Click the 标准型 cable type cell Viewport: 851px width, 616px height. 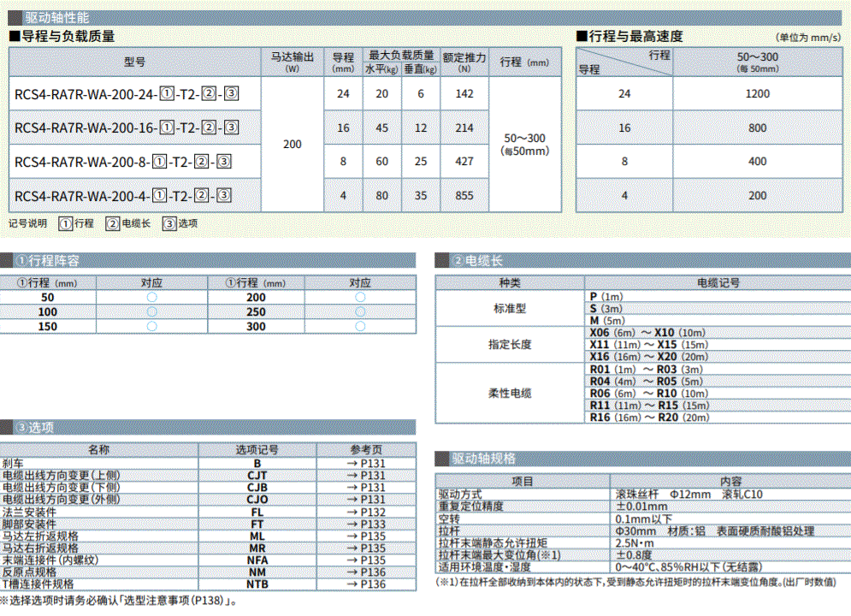click(x=510, y=308)
